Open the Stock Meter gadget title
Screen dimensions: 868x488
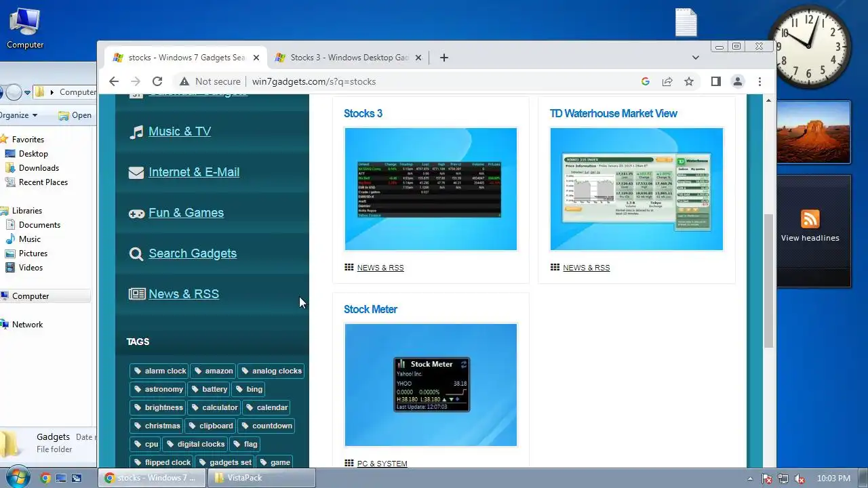click(x=370, y=309)
